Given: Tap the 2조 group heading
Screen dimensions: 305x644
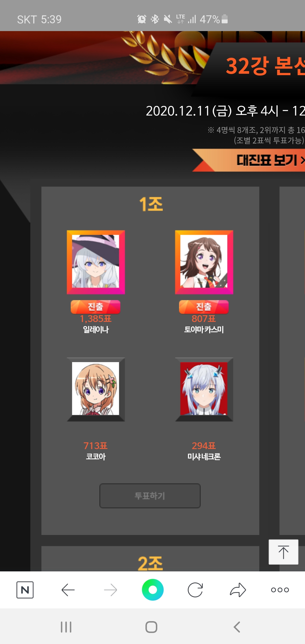Looking at the screenshot, I should 150,563.
